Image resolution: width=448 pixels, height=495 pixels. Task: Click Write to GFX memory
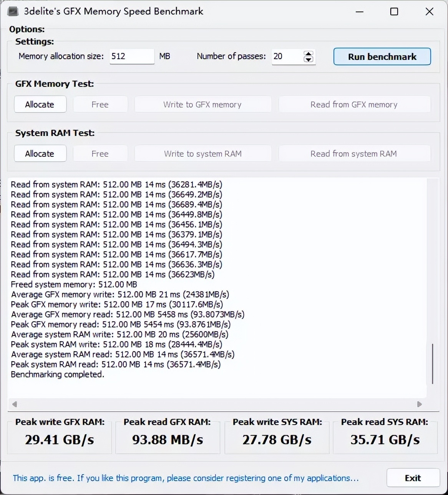click(x=202, y=104)
